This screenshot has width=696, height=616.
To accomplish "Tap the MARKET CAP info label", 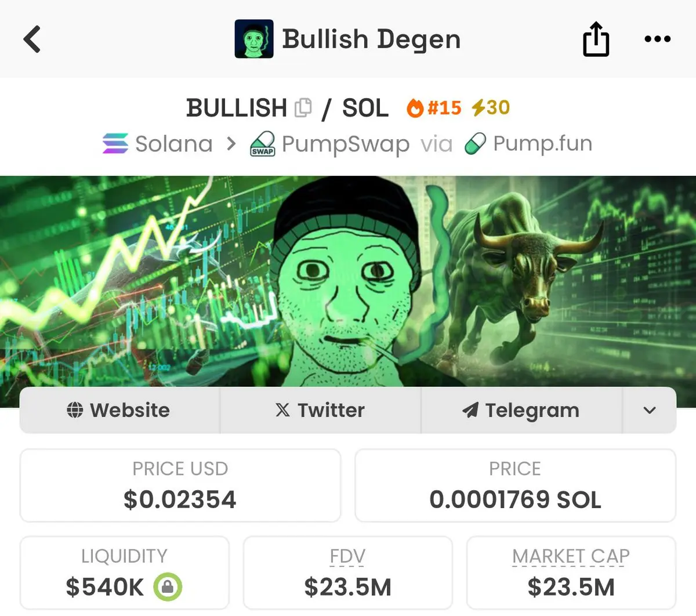I will tap(571, 556).
